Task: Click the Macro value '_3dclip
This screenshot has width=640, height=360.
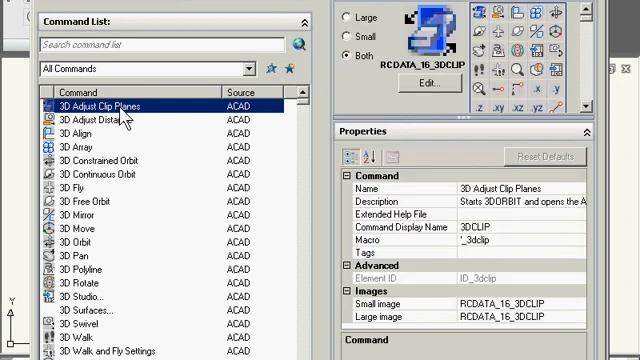Action: click(x=522, y=240)
